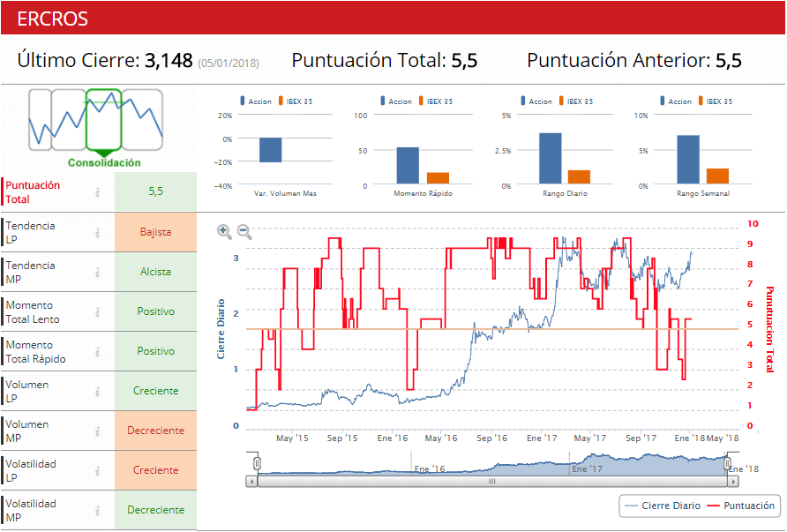Click scrollbar right arrow under navigator
787x532 pixels.
coord(733,482)
